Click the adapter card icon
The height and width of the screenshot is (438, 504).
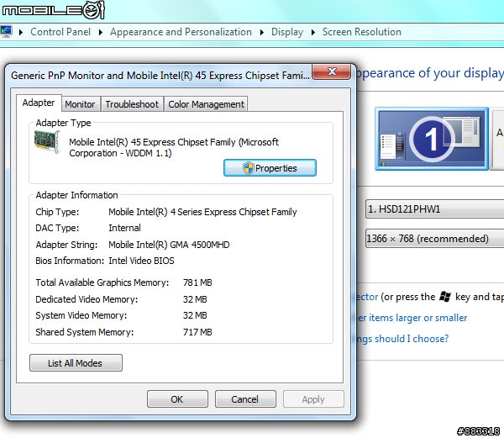(47, 142)
